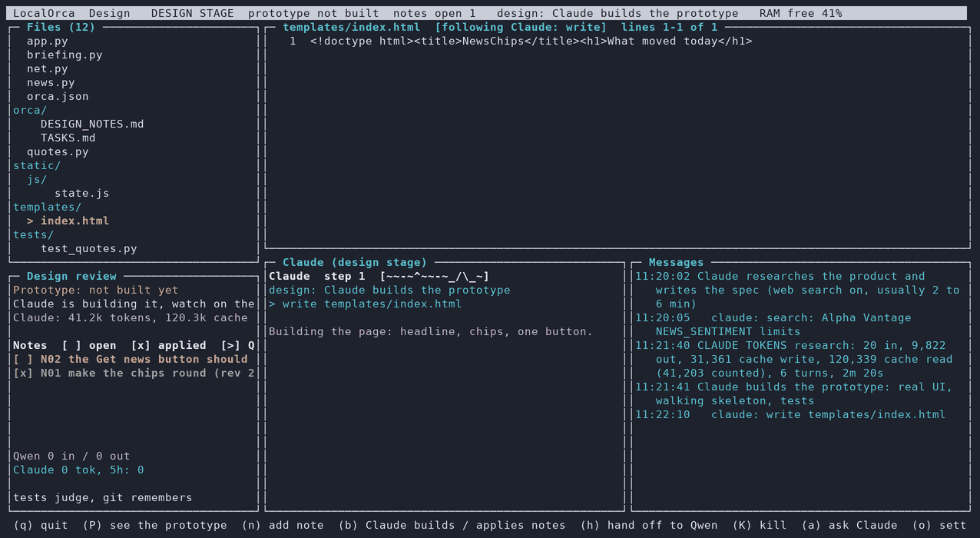The height and width of the screenshot is (538, 980).
Task: Click 'RAM free 41%' status entry
Action: pyautogui.click(x=801, y=13)
